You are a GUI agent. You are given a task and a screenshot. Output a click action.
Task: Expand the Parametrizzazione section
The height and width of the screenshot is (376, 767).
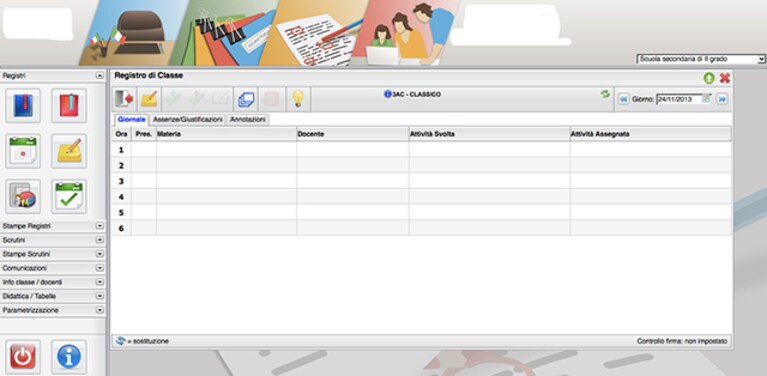[100, 310]
